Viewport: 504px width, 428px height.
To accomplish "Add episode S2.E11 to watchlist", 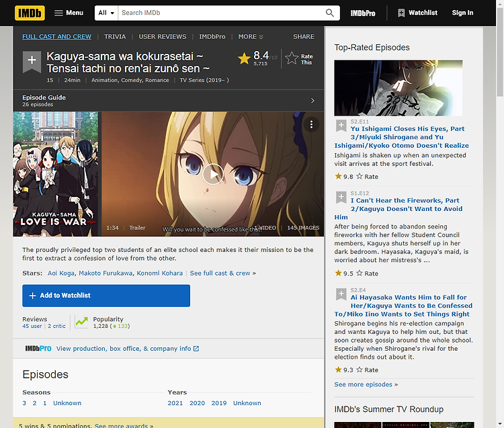I will click(x=341, y=126).
